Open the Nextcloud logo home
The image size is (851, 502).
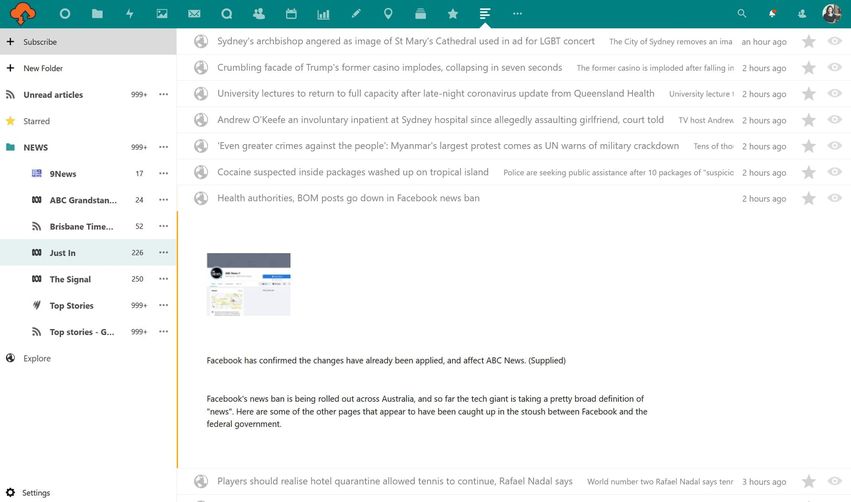pyautogui.click(x=23, y=13)
